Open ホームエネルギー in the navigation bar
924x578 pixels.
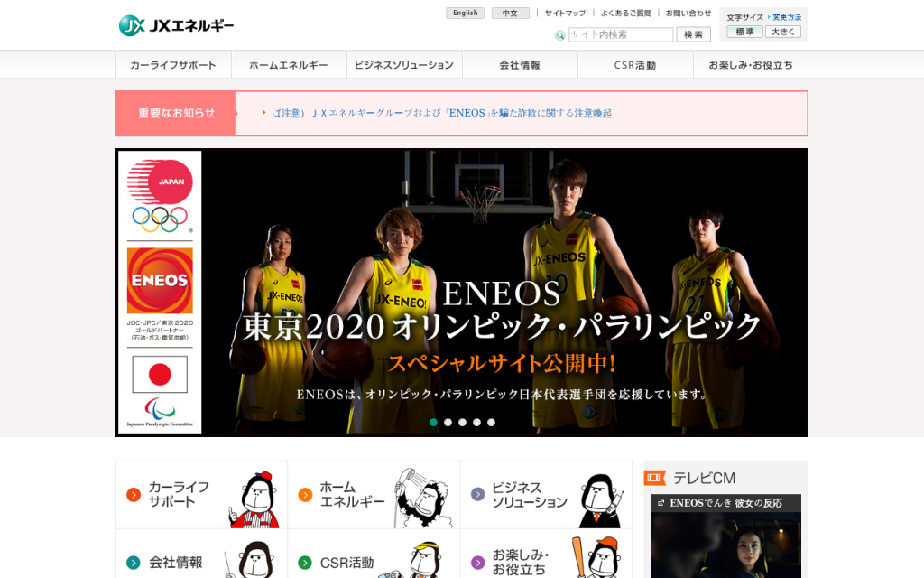(x=289, y=65)
